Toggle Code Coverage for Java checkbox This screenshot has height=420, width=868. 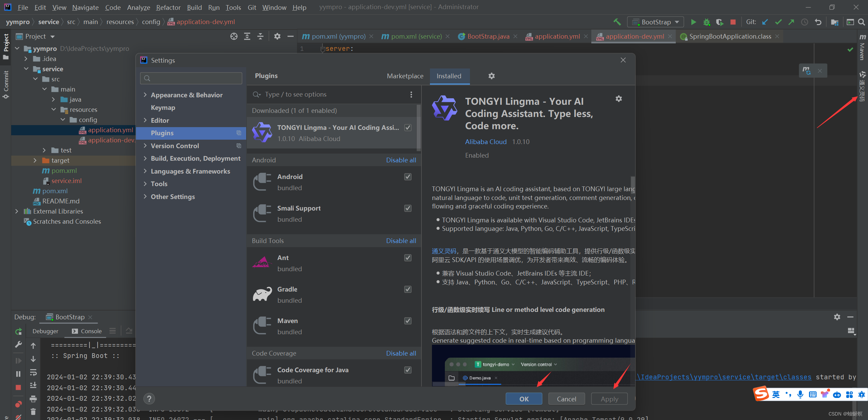click(x=408, y=370)
